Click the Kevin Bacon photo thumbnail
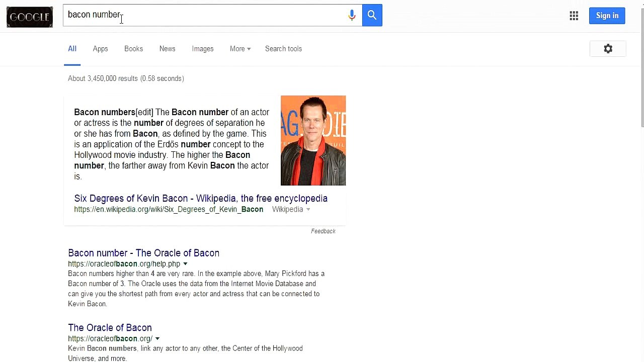Screen dimensions: 644x362 coord(313,140)
